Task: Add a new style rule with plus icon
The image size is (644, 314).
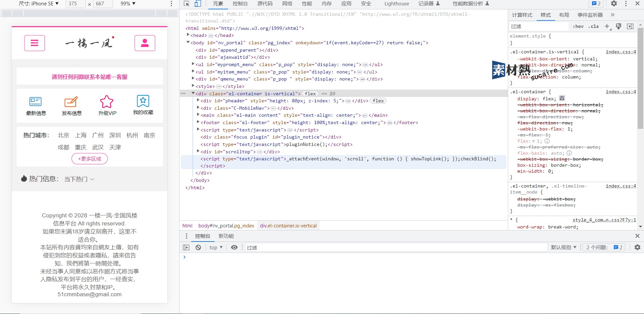Action: [x=607, y=26]
